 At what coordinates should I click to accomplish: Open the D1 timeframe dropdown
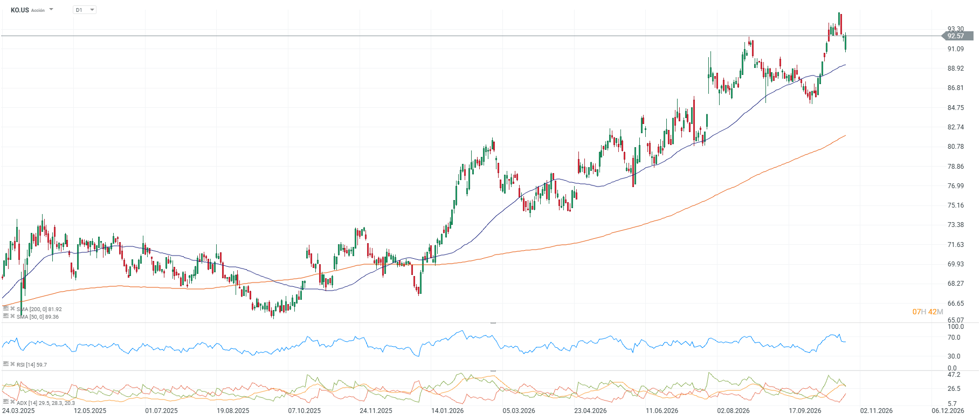85,10
